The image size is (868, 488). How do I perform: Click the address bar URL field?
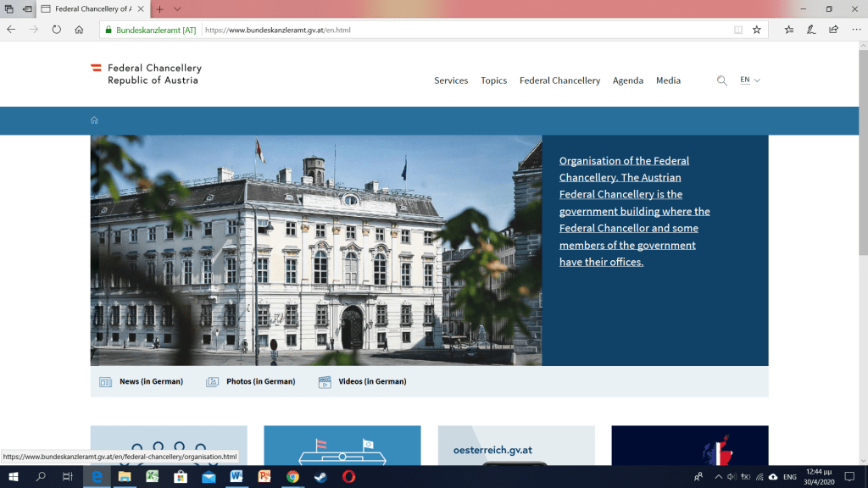(466, 30)
